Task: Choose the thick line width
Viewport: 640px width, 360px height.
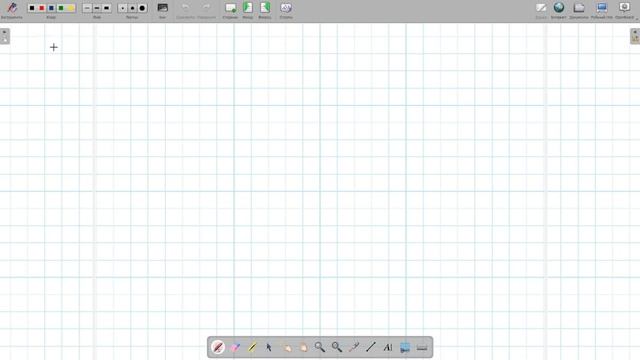Action: 107,8
